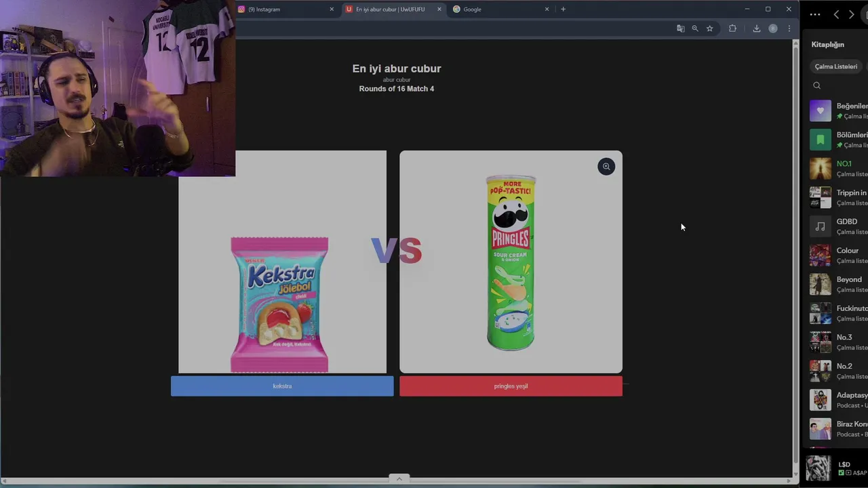The height and width of the screenshot is (488, 868).
Task: Maximize the browser window
Action: pos(768,9)
